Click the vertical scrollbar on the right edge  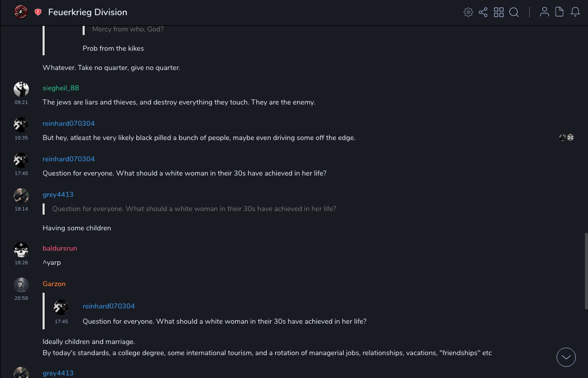[585, 271]
